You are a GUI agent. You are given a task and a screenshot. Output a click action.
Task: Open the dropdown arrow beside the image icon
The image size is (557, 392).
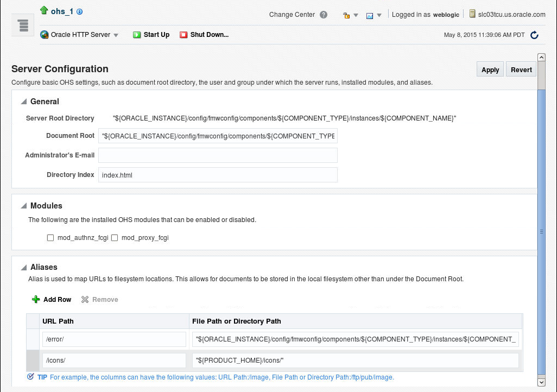[379, 15]
